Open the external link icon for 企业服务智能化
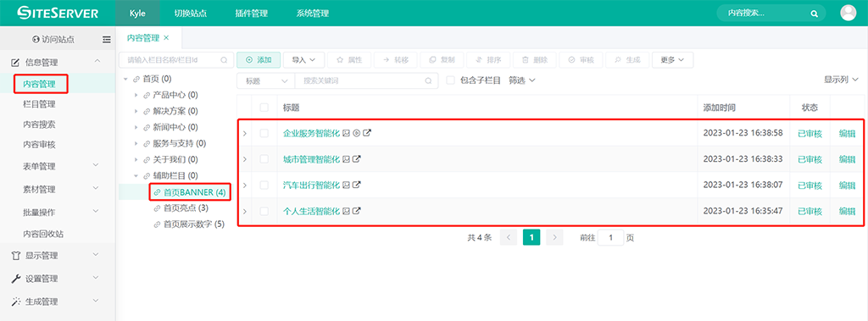The image size is (868, 321). point(366,133)
